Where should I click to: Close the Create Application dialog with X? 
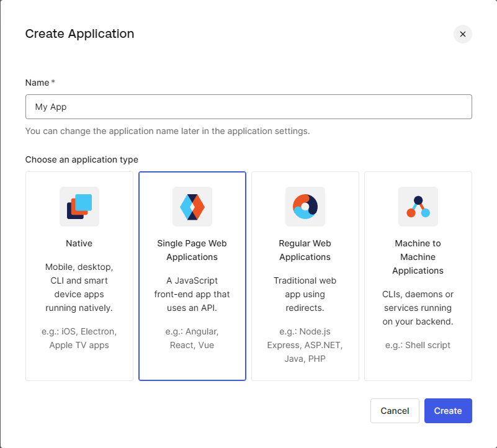[462, 34]
